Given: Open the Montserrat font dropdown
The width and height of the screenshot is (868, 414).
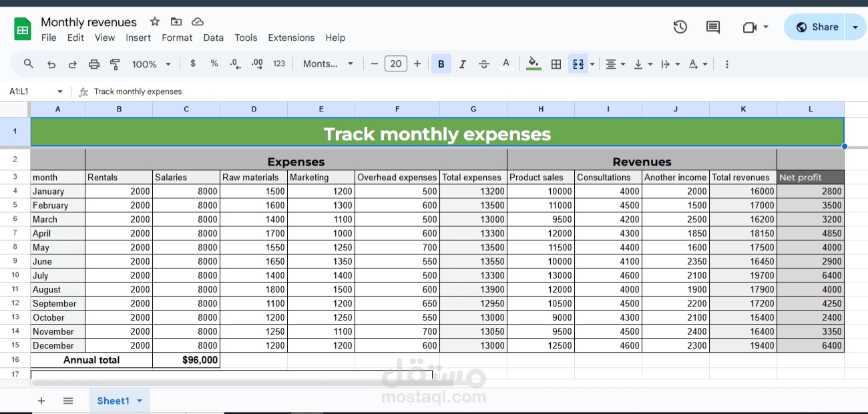Looking at the screenshot, I should (x=329, y=63).
